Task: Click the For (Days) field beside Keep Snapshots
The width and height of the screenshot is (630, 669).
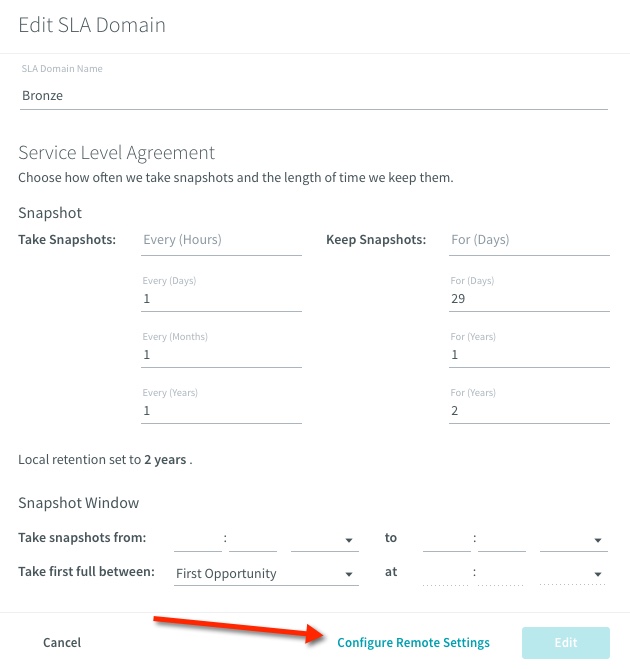Action: tap(529, 240)
